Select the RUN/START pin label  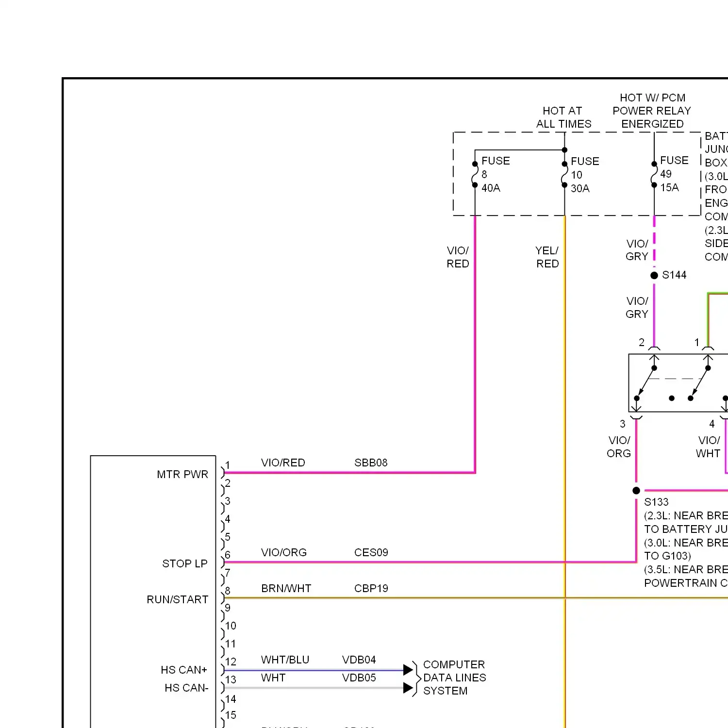pyautogui.click(x=178, y=599)
